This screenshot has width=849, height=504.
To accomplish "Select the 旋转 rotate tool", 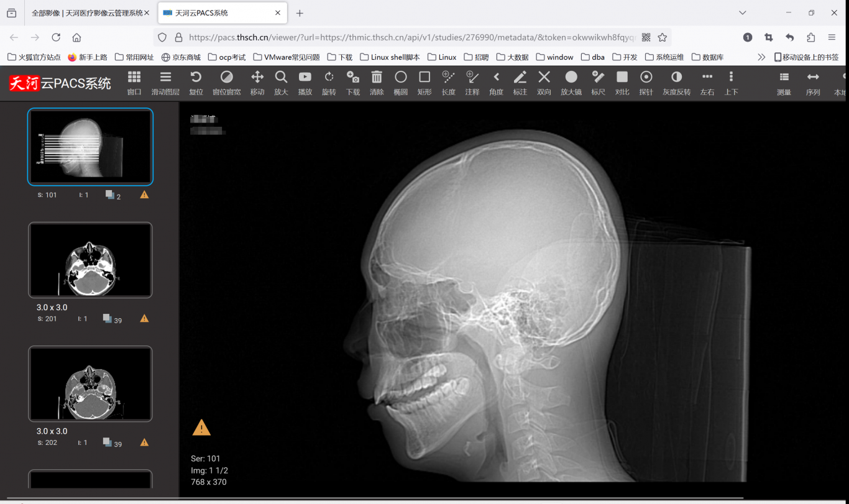I will (x=329, y=83).
